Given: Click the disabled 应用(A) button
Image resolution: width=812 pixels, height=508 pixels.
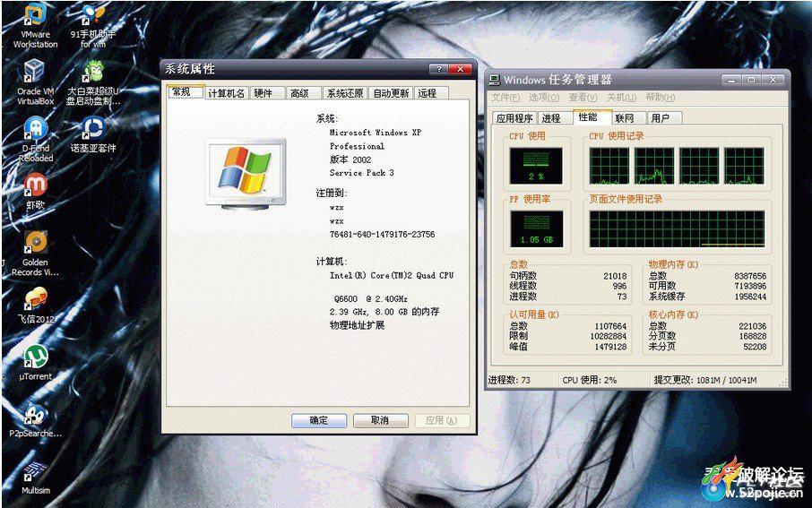Looking at the screenshot, I should coord(442,420).
